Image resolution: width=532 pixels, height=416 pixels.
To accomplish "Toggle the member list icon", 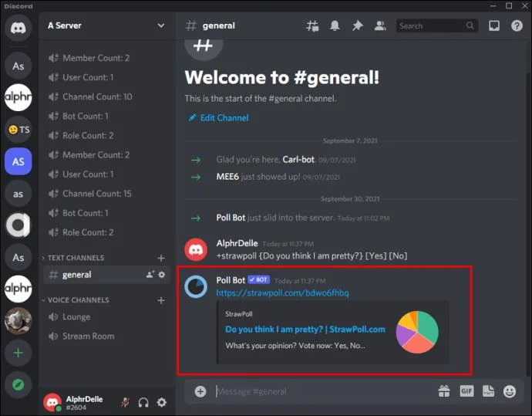I will (380, 25).
